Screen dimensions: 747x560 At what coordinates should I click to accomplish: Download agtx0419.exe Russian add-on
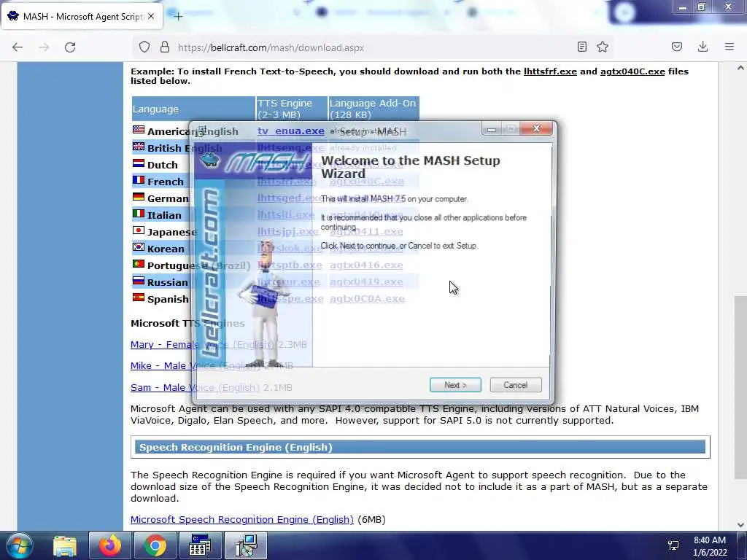click(366, 282)
